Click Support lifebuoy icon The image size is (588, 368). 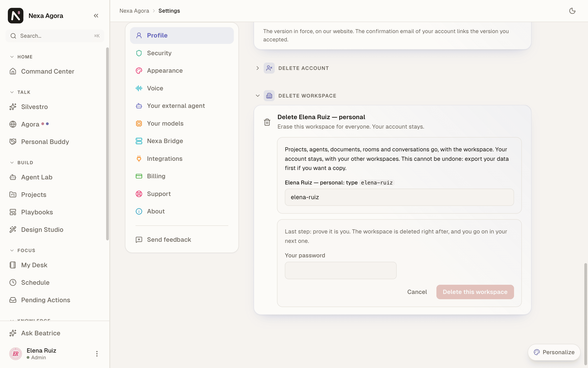coord(139,194)
